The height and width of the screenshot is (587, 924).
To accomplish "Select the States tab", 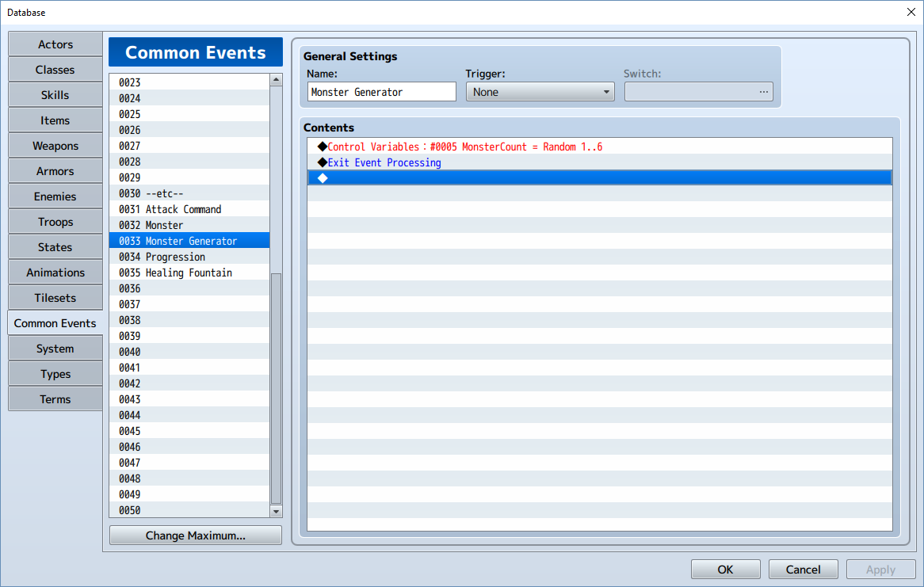I will (x=55, y=247).
